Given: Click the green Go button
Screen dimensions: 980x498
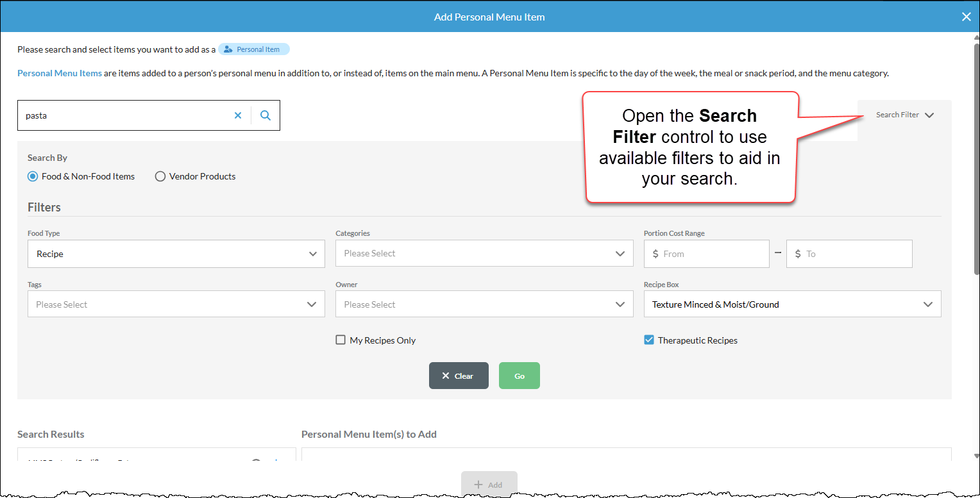Looking at the screenshot, I should click(520, 376).
